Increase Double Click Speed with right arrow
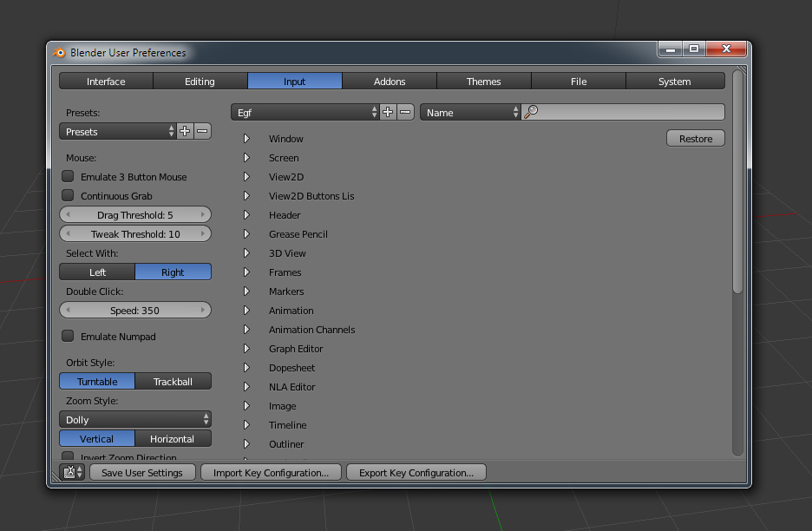812x531 pixels. pyautogui.click(x=203, y=310)
